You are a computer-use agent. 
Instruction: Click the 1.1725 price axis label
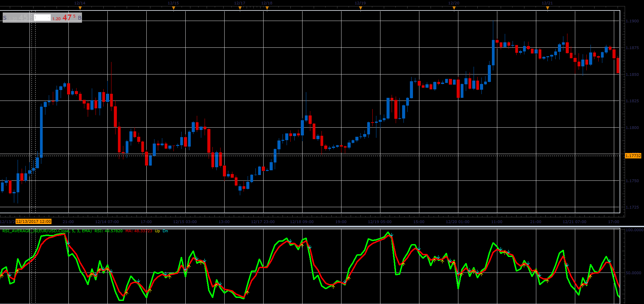(x=632, y=207)
